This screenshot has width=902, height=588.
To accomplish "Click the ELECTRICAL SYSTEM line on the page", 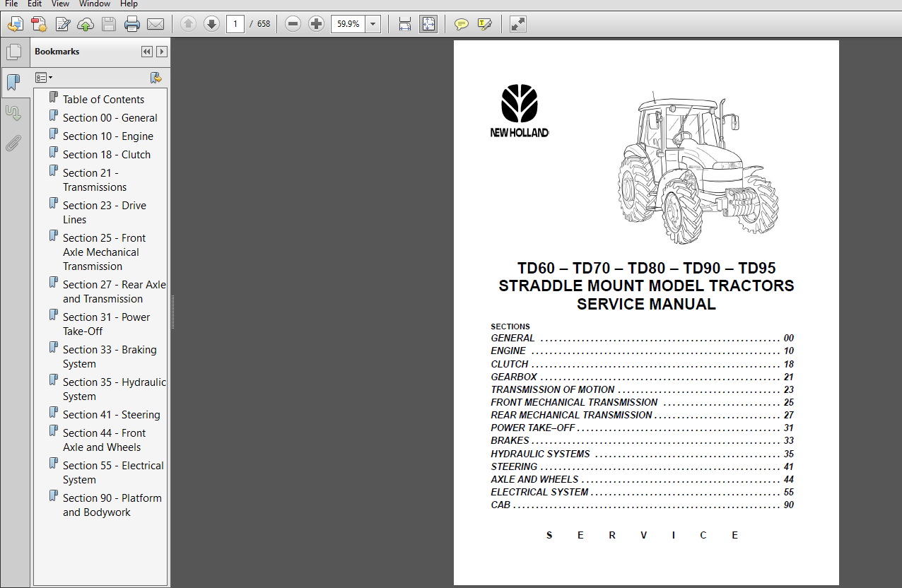I will point(643,492).
